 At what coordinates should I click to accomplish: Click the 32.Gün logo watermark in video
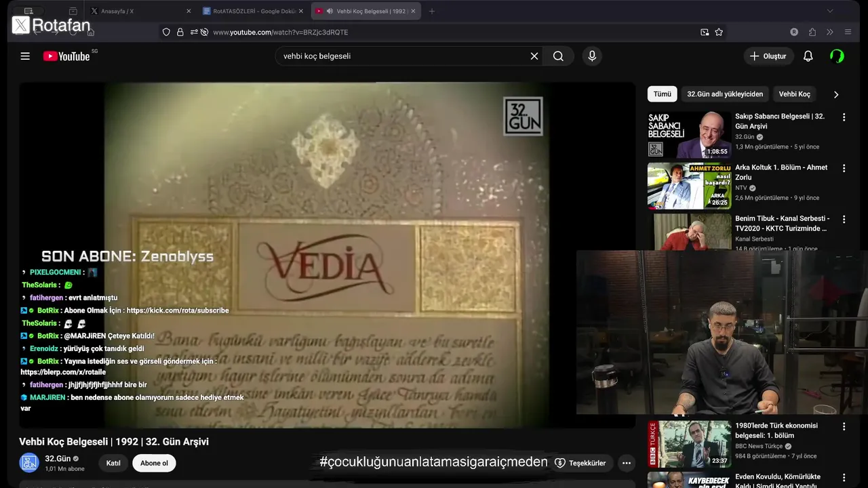pos(523,117)
